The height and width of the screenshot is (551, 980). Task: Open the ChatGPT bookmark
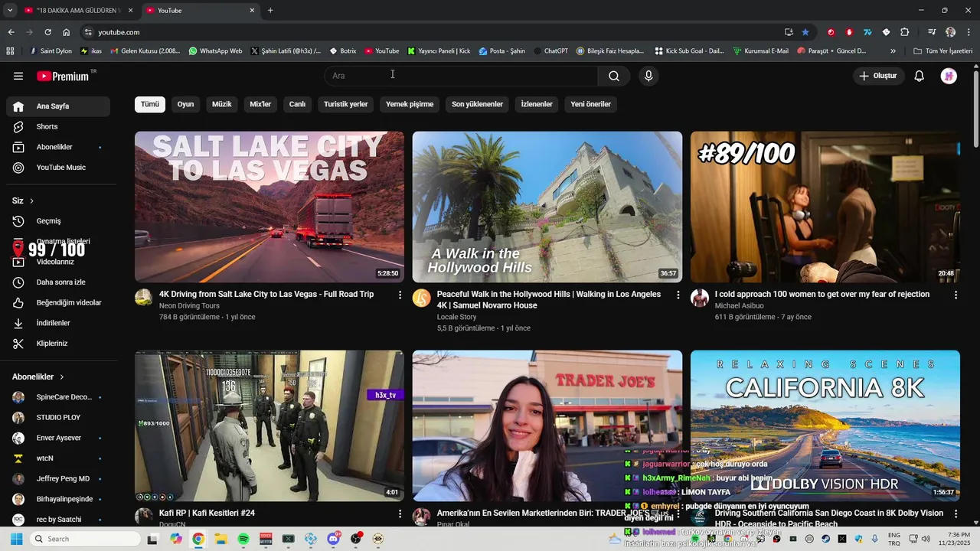pos(550,51)
